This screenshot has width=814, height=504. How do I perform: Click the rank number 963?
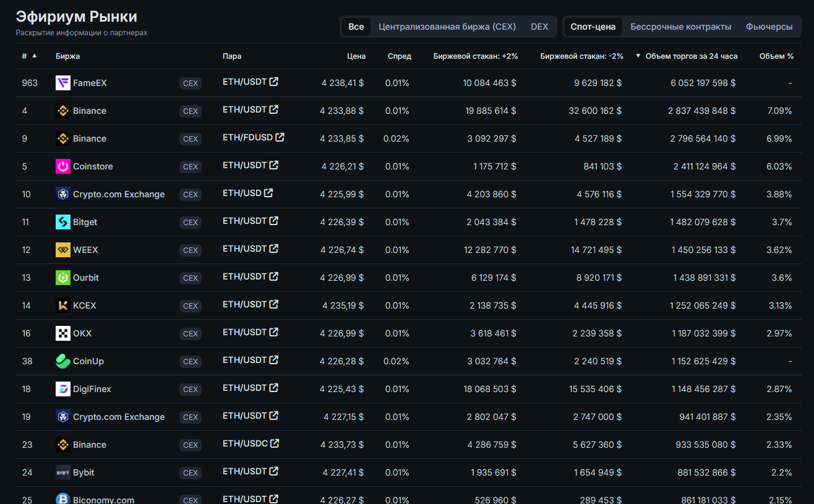(x=30, y=83)
